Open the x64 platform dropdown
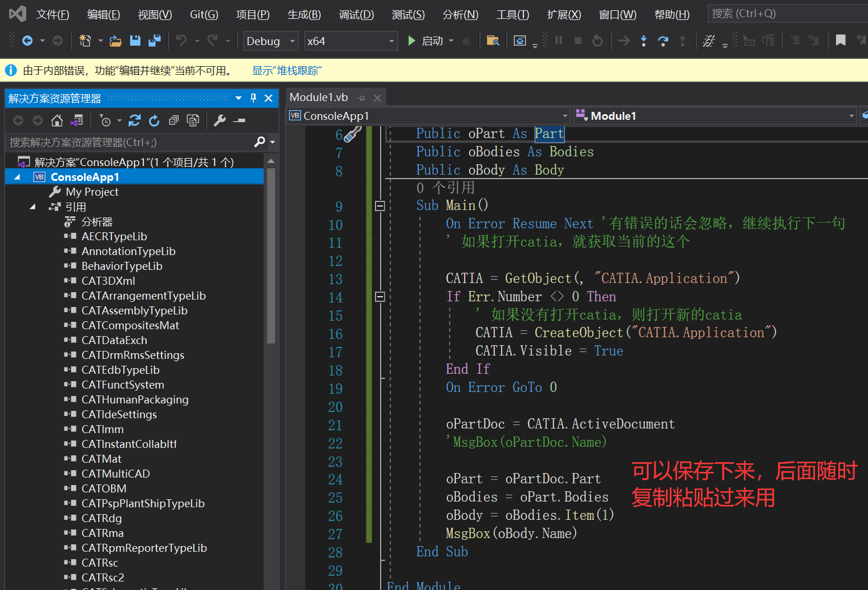 coord(351,41)
